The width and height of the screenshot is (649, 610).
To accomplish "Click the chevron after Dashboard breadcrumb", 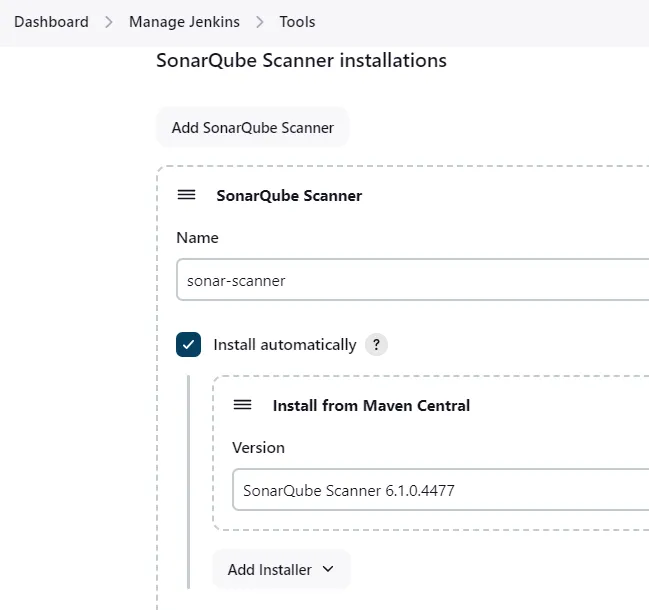I will pos(109,22).
